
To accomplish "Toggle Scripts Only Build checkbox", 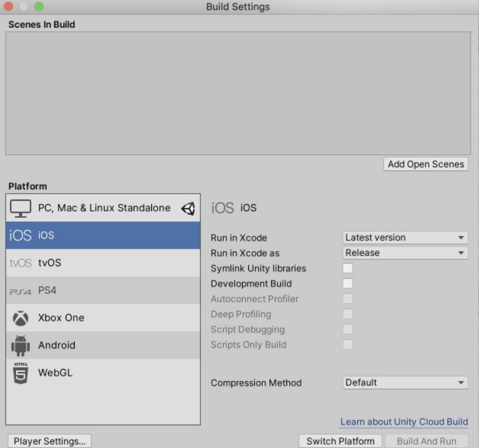I will pos(348,345).
